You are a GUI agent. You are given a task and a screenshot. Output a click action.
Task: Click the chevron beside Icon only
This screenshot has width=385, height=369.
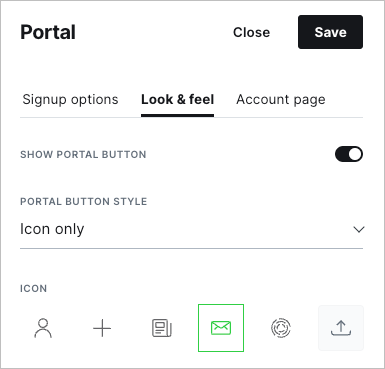pos(359,229)
